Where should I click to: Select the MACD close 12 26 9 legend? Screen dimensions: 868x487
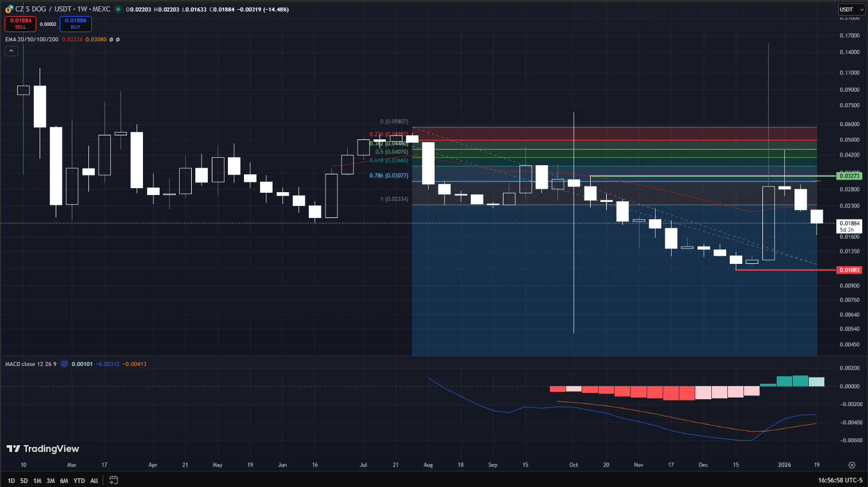click(30, 364)
